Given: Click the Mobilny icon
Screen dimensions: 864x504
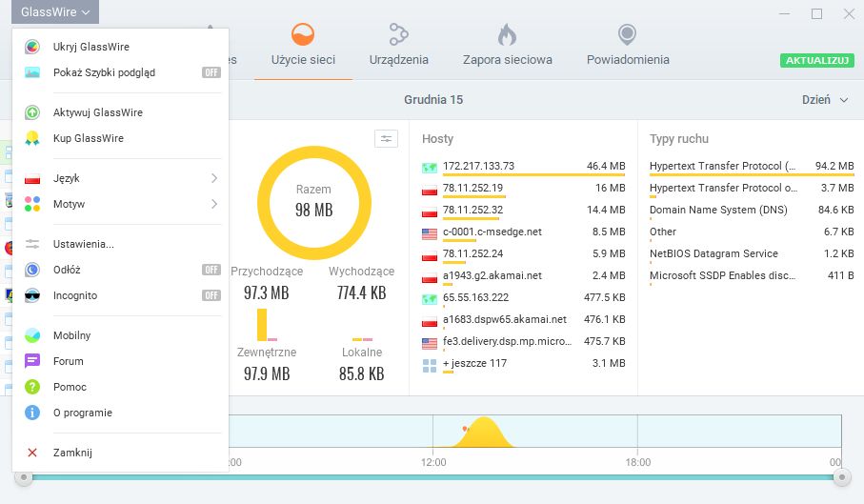Looking at the screenshot, I should (x=32, y=335).
